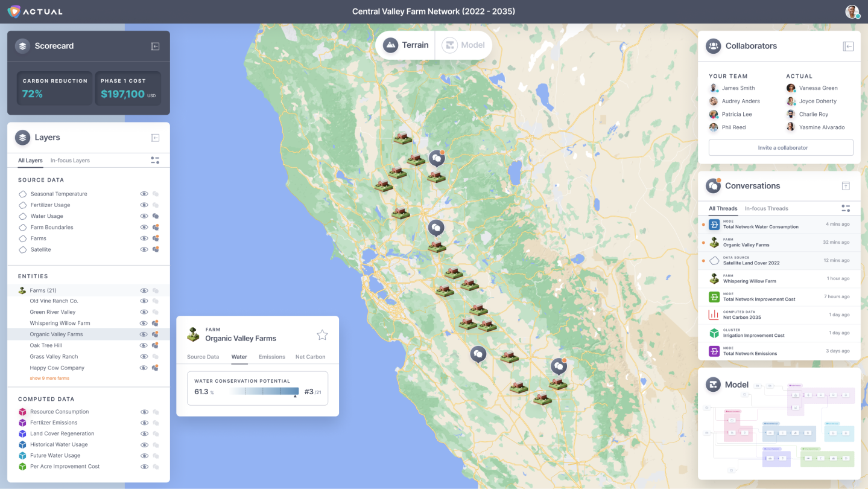Collapse the Scorecard panel

[155, 46]
